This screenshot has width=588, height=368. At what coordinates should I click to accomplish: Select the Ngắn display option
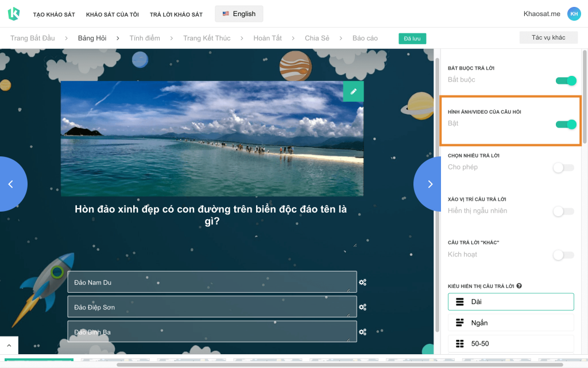[x=510, y=323]
